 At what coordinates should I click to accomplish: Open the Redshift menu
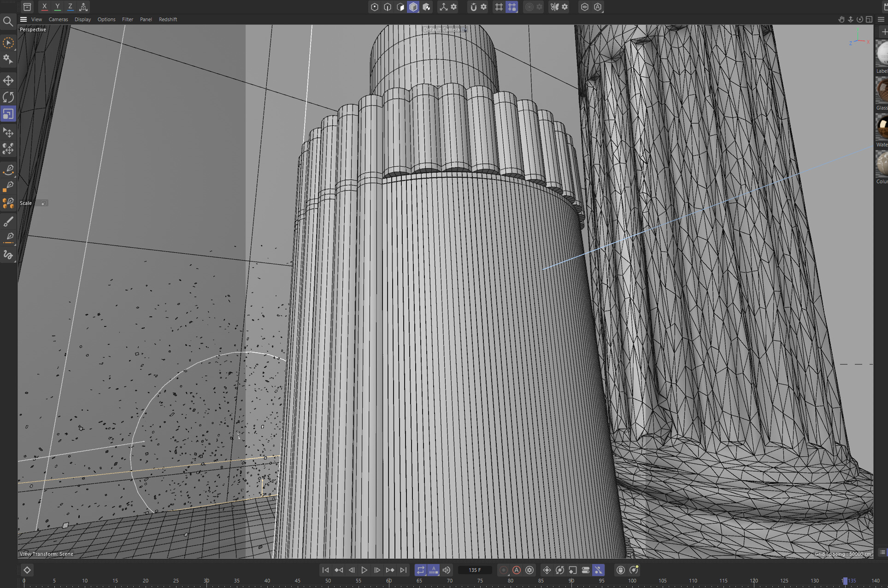point(168,19)
